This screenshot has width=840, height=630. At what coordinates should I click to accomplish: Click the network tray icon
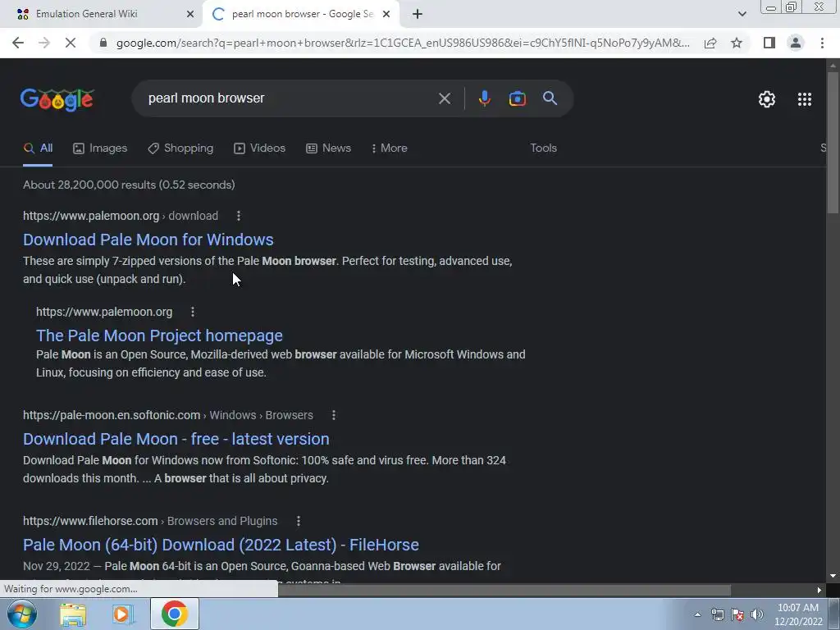tap(718, 614)
